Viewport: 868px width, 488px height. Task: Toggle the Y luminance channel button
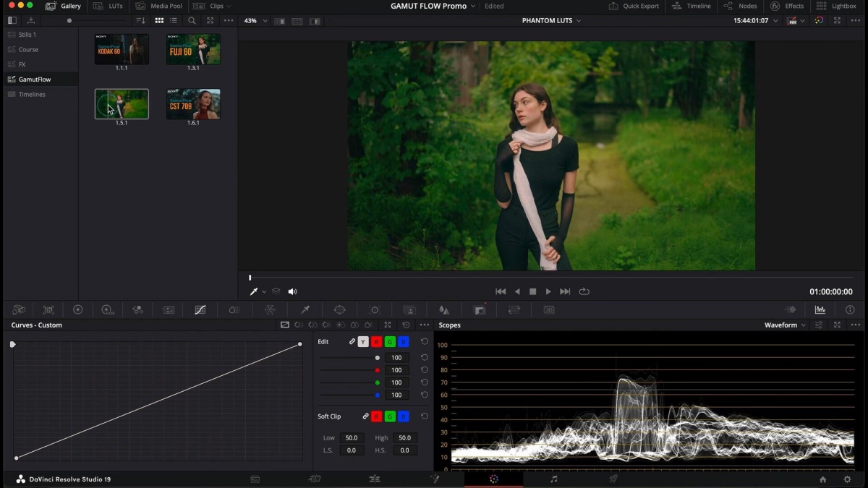[x=363, y=342]
